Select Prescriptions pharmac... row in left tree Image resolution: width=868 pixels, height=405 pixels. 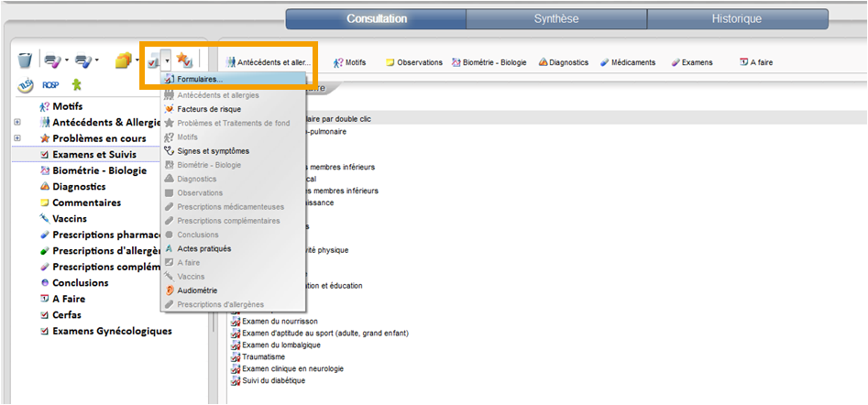[x=100, y=235]
